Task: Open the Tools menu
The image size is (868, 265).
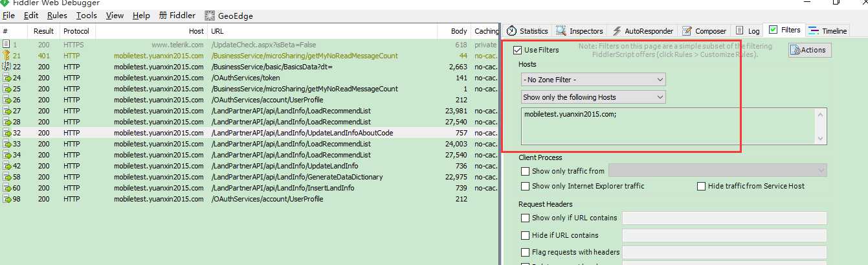Action: [86, 16]
